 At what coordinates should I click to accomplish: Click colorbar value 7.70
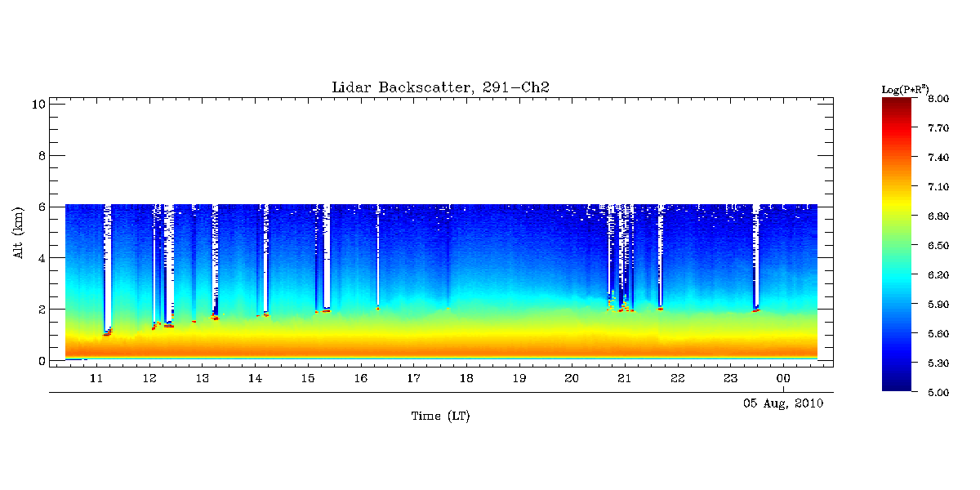click(x=938, y=128)
